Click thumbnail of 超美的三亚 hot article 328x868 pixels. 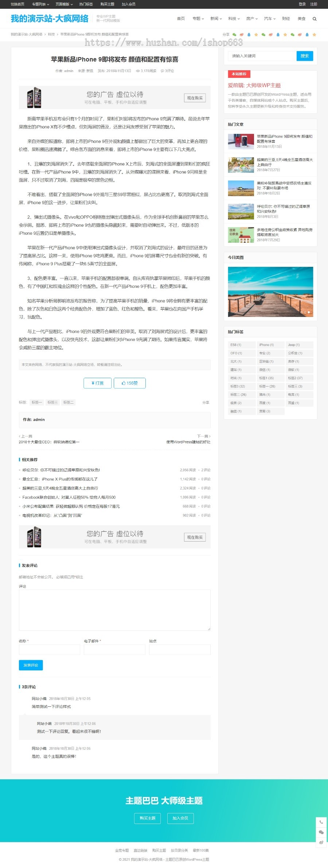[x=241, y=165]
